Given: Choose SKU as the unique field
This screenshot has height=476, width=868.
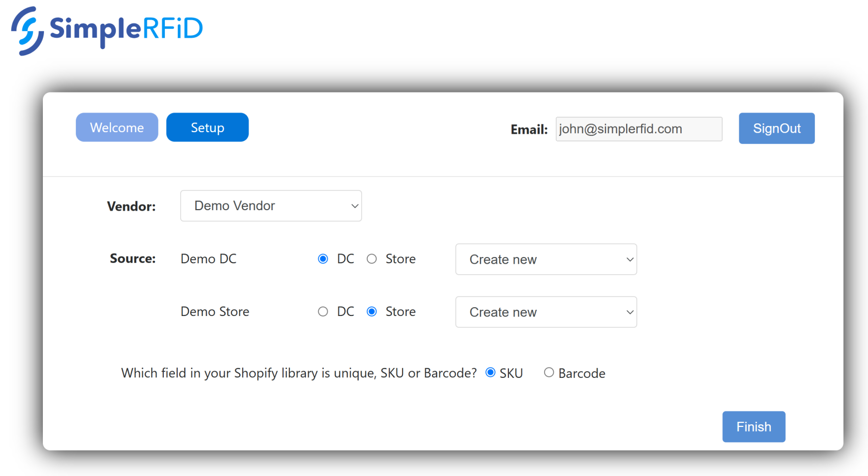Looking at the screenshot, I should click(491, 372).
